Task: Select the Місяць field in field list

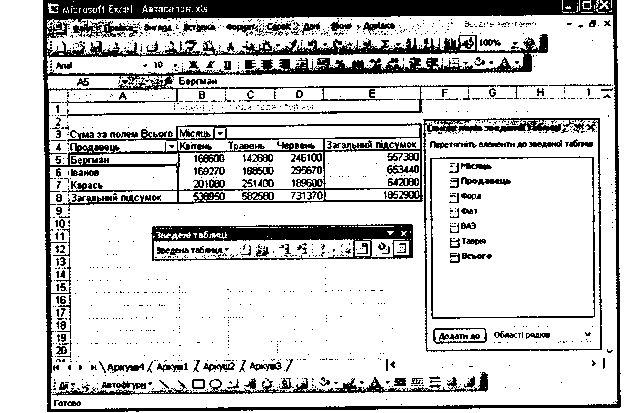Action: 471,166
